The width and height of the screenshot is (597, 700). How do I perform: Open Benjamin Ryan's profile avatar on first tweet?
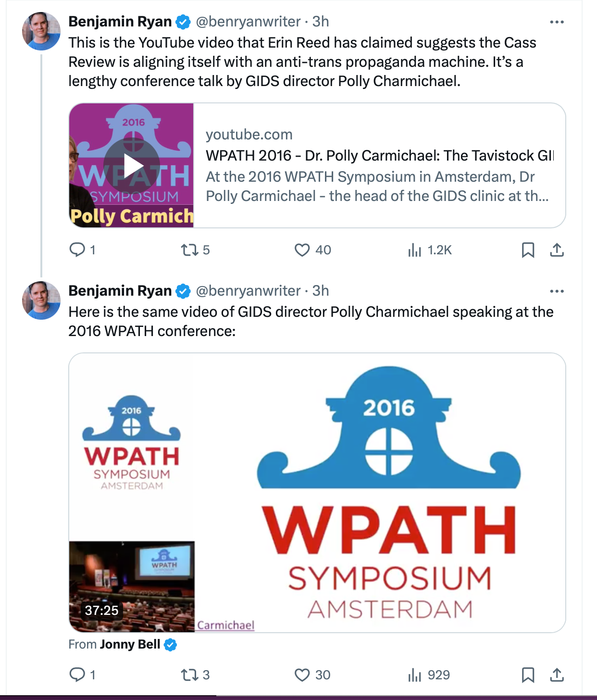click(41, 31)
